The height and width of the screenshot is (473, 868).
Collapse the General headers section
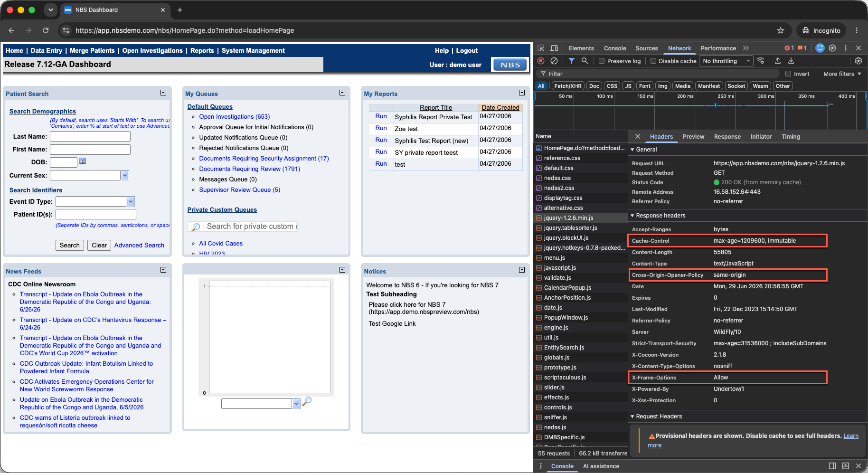click(632, 150)
